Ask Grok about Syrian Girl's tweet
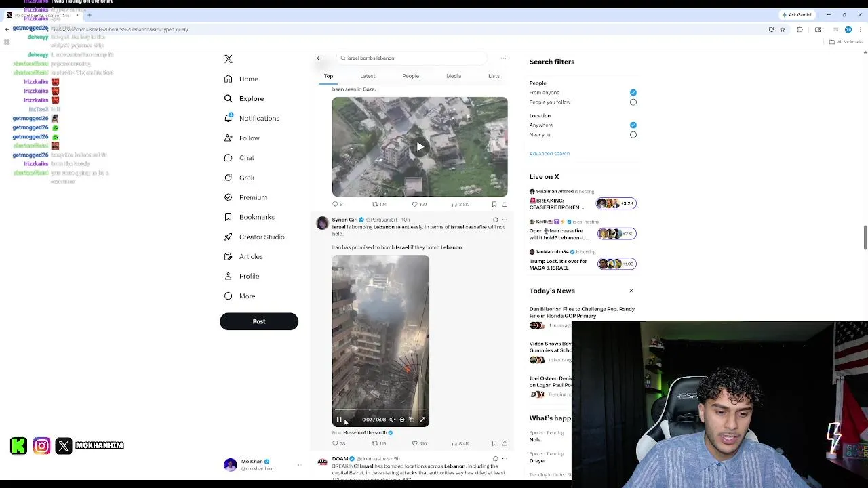This screenshot has width=868, height=488. pos(495,220)
